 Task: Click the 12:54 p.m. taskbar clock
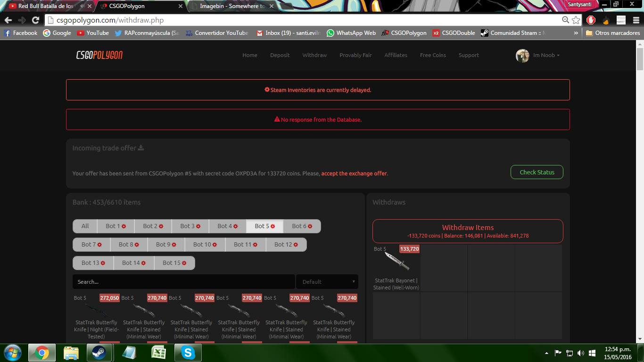pos(618,353)
